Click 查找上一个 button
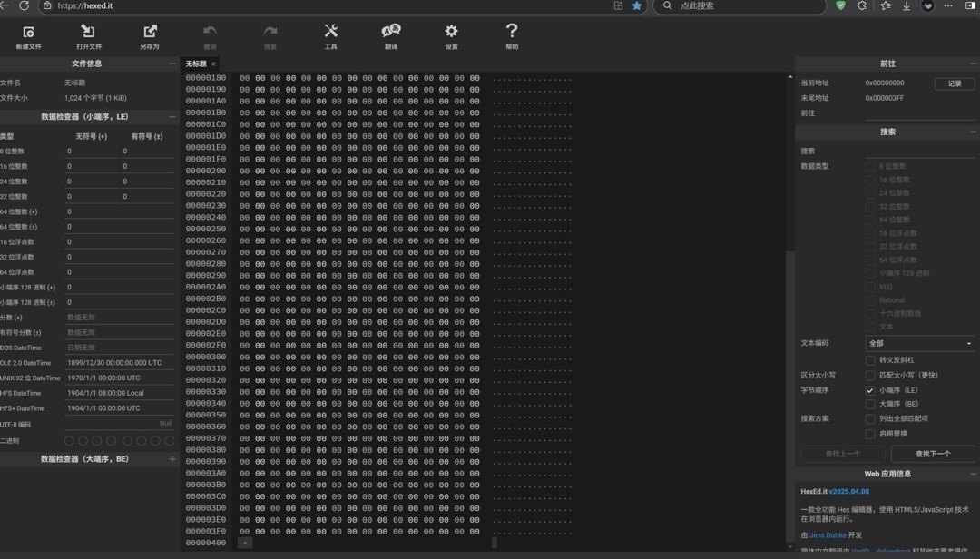This screenshot has width=980, height=559. 842,454
